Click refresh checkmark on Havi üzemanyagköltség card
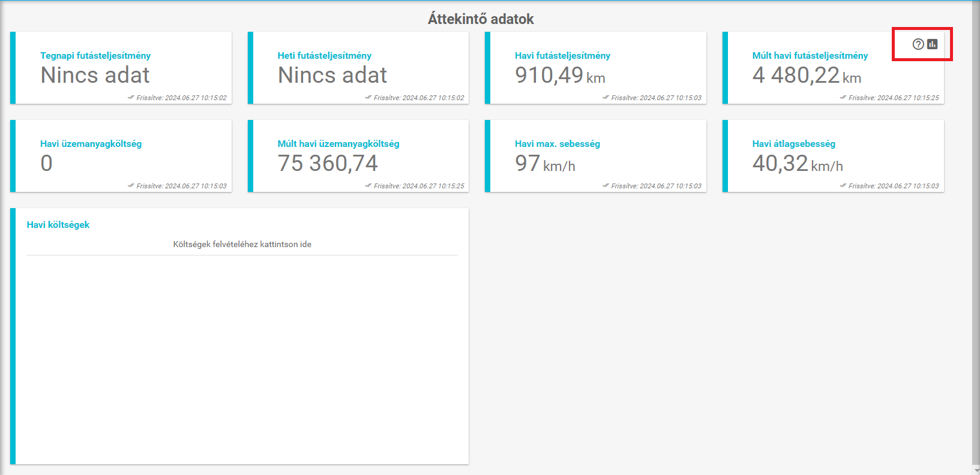This screenshot has height=475, width=980. click(x=131, y=185)
